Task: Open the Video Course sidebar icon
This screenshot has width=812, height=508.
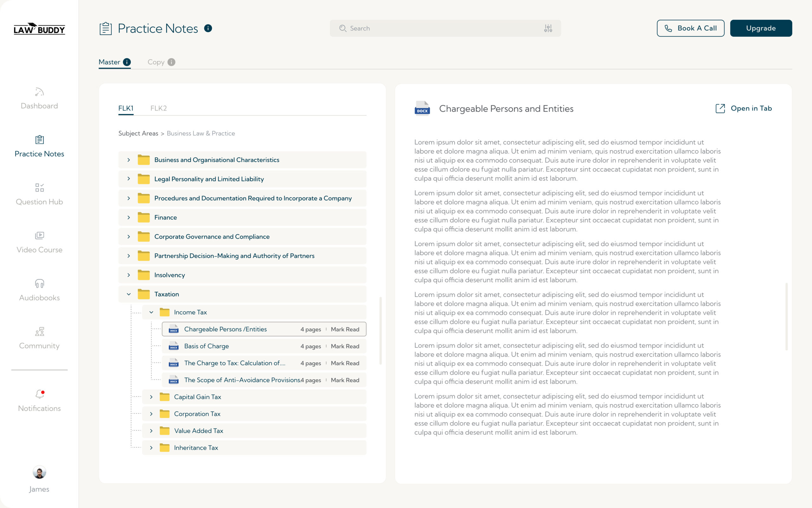Action: [39, 236]
